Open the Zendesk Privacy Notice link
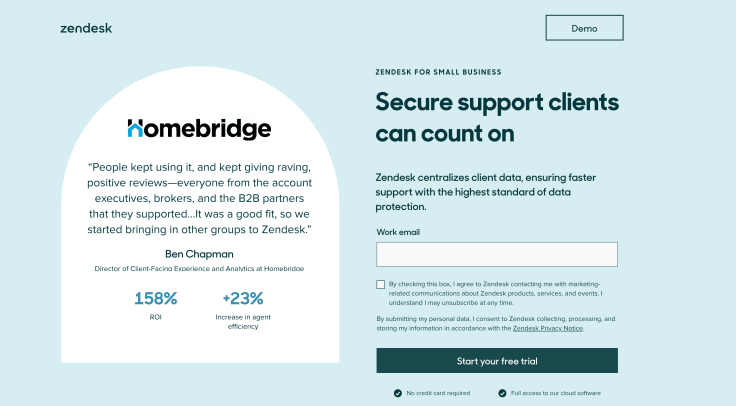 coord(548,328)
